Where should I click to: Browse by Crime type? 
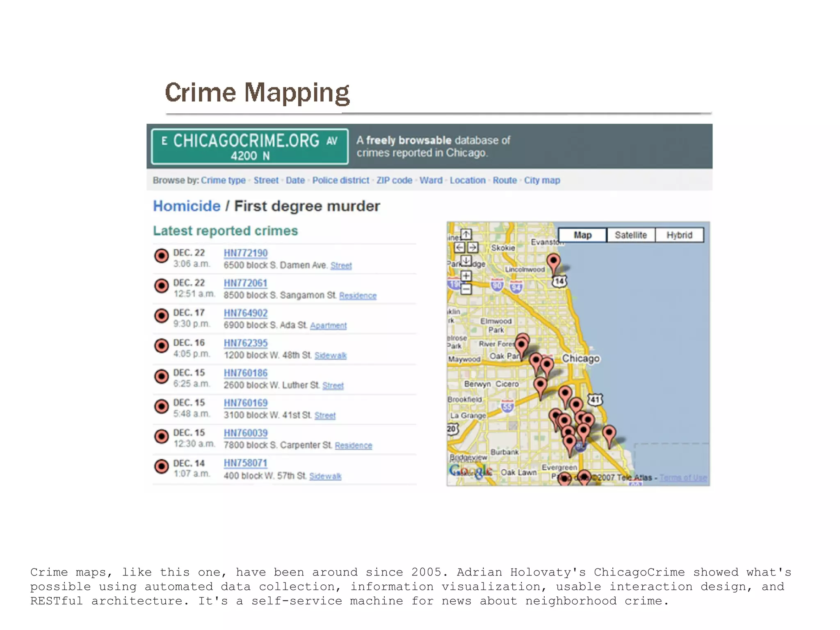pyautogui.click(x=223, y=181)
